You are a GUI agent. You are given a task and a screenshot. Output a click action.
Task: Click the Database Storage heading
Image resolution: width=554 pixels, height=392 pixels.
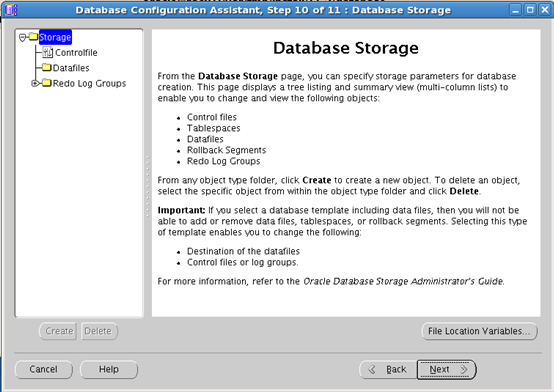(346, 48)
